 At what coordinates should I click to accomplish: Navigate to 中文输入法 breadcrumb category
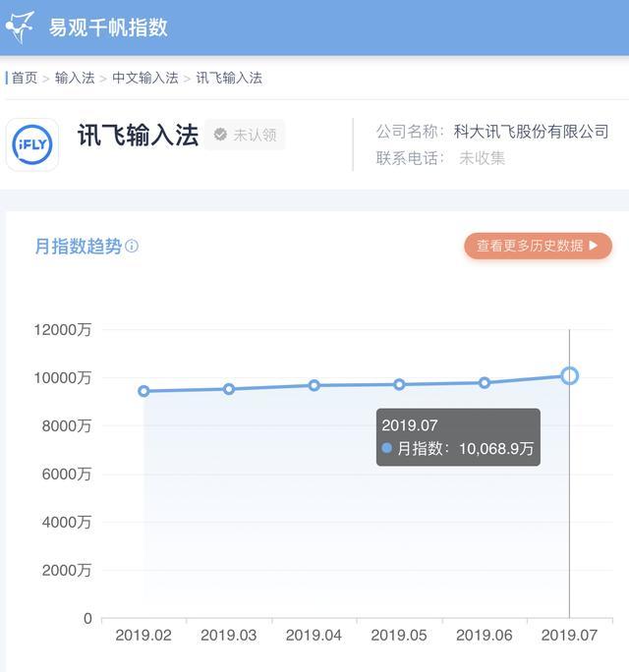[145, 78]
